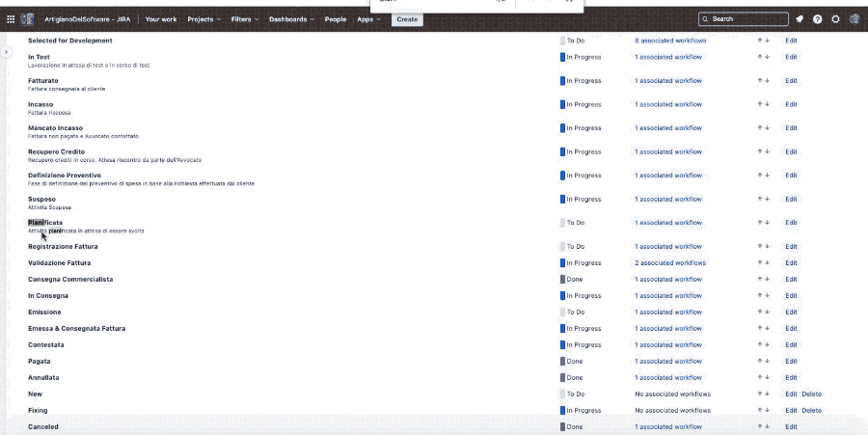Open the user profile avatar
This screenshot has height=435, width=868.
pos(854,19)
